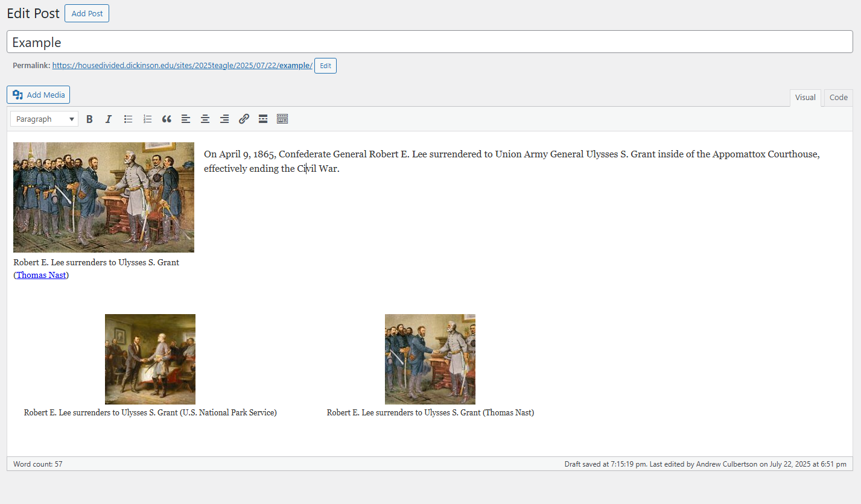This screenshot has width=861, height=504.
Task: Align text left
Action: click(x=186, y=119)
